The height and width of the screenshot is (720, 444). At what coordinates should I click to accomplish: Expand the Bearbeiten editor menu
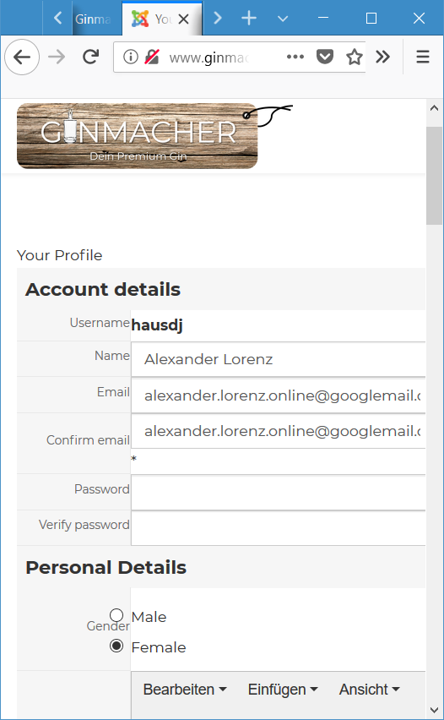pyautogui.click(x=185, y=689)
